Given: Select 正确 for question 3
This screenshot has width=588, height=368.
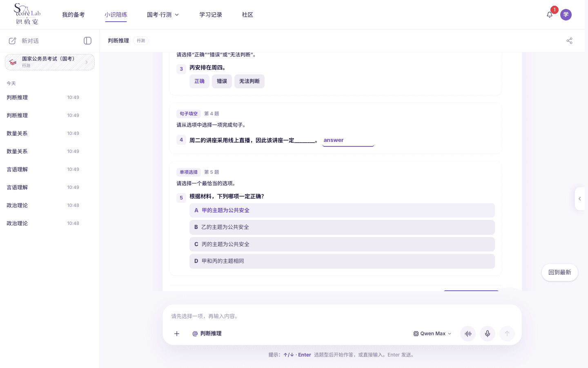Looking at the screenshot, I should (199, 81).
